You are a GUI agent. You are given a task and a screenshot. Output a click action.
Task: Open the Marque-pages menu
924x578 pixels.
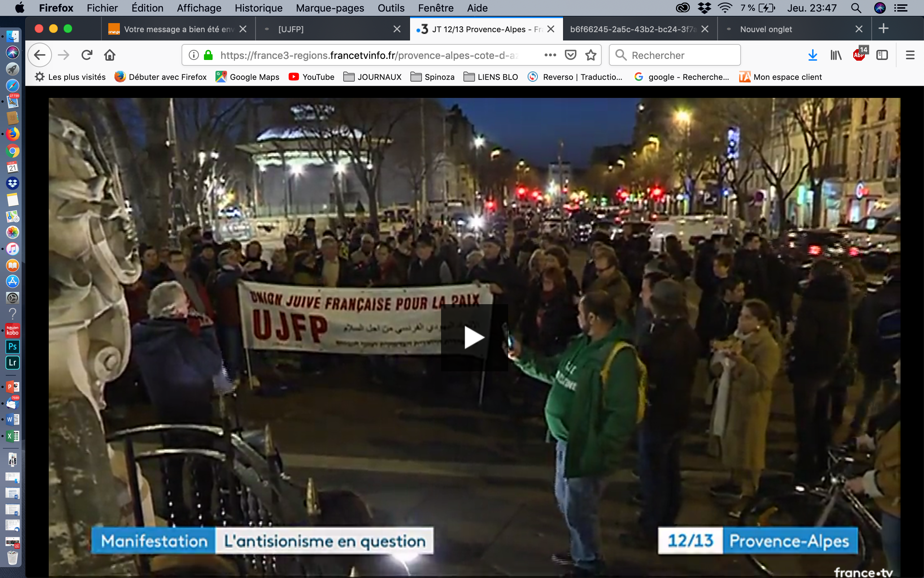coord(330,8)
